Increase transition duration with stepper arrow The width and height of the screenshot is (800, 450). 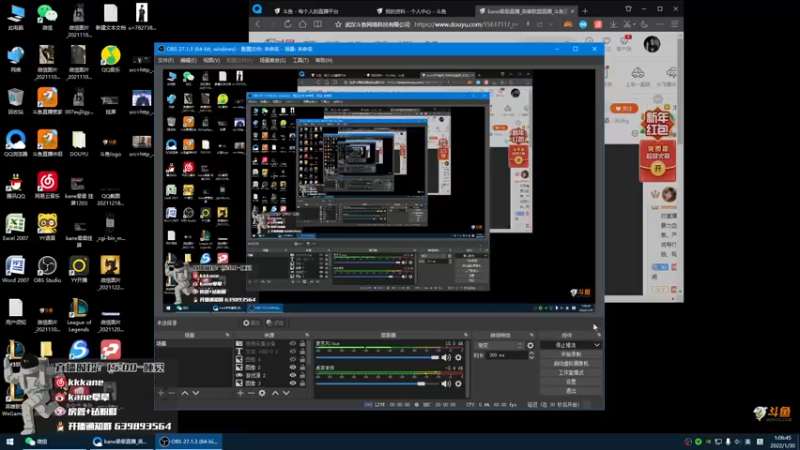[x=531, y=353]
